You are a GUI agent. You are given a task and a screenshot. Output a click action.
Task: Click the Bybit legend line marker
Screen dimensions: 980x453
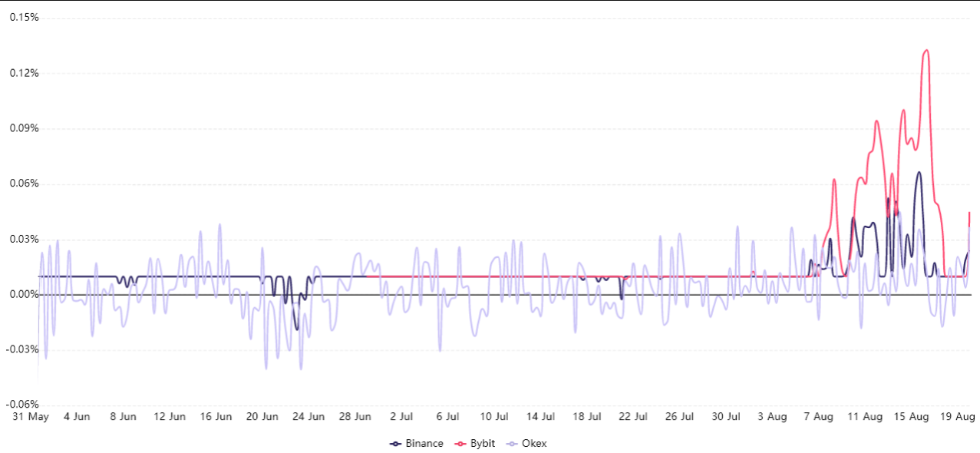click(461, 444)
